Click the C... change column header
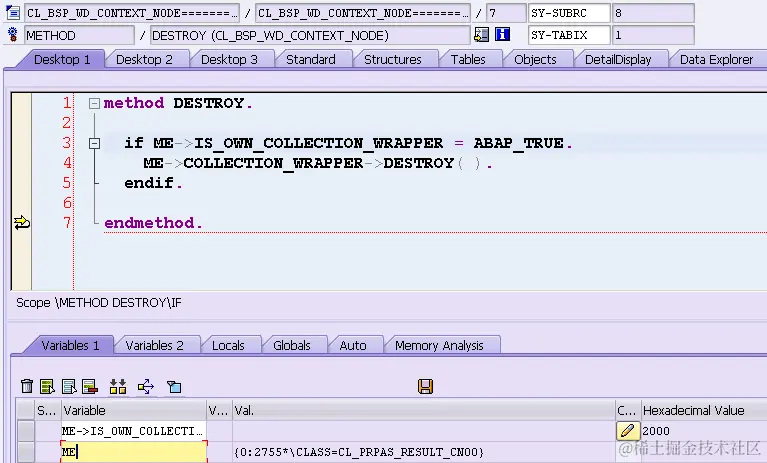The height and width of the screenshot is (463, 767). tap(628, 410)
